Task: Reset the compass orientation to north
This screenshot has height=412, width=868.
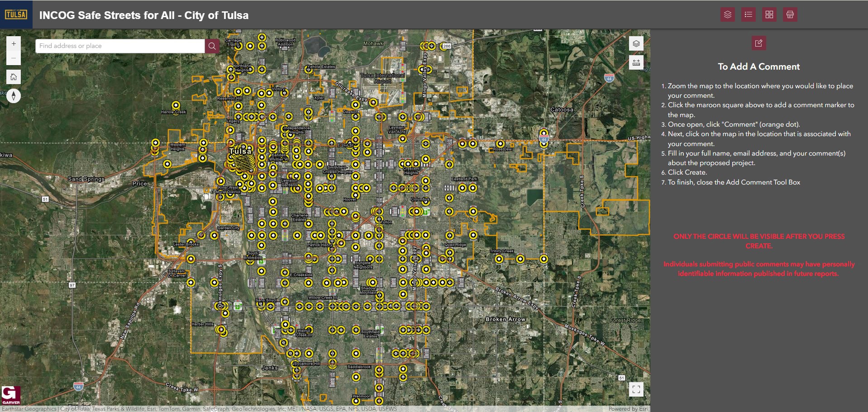Action: tap(14, 95)
